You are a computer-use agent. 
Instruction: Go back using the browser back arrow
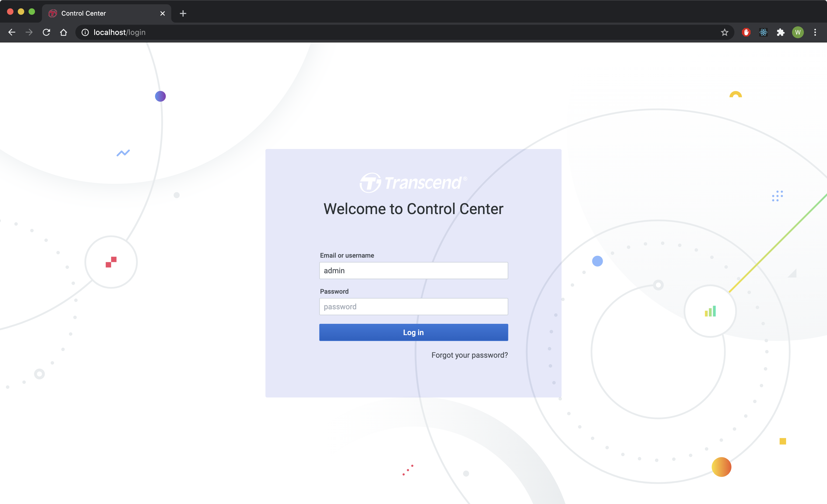(12, 32)
